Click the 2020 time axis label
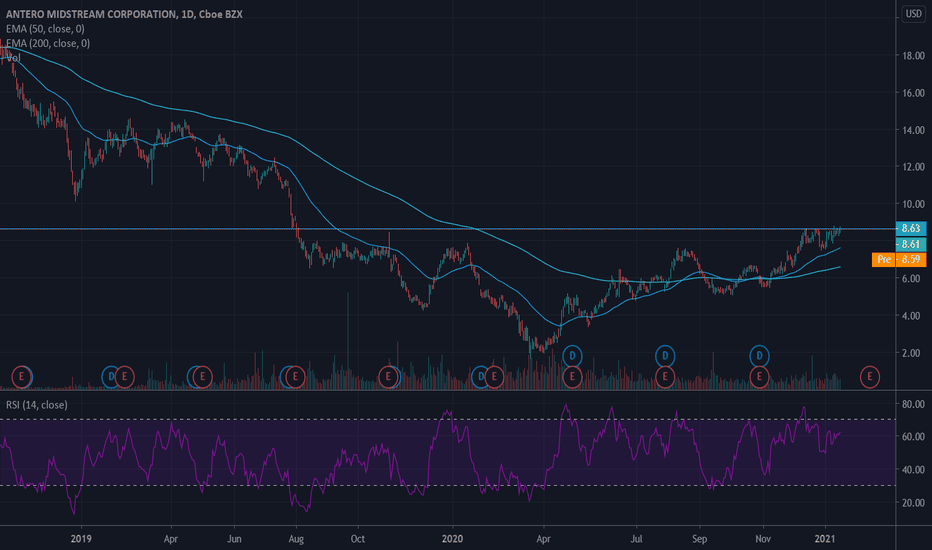 [452, 539]
